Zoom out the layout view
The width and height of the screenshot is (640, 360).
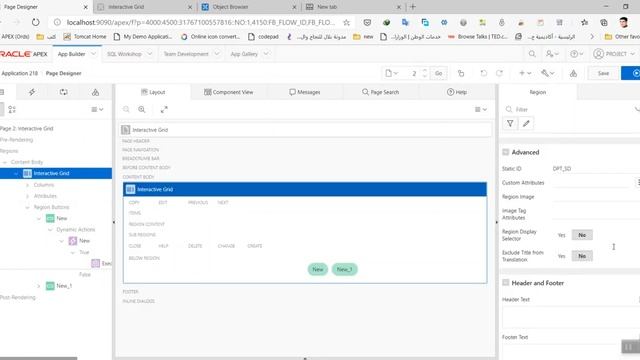[x=126, y=109]
